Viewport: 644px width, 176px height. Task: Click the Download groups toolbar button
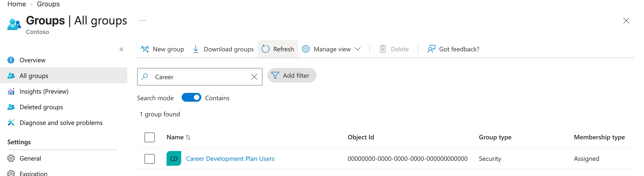[x=223, y=49]
